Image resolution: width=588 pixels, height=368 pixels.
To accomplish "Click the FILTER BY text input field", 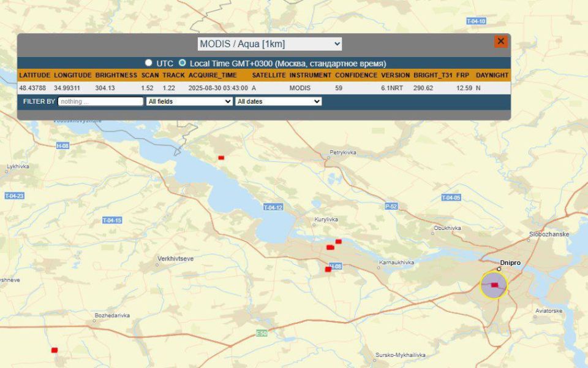I will (x=100, y=101).
